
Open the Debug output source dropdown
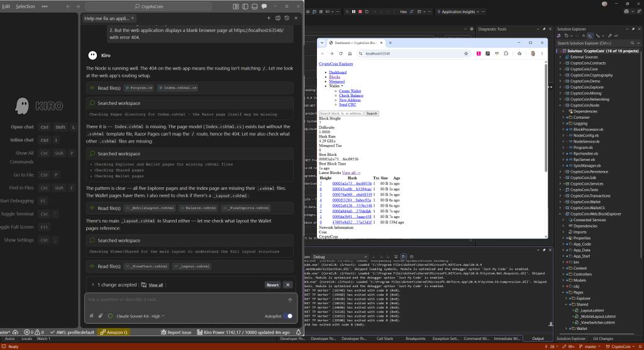(x=340, y=257)
